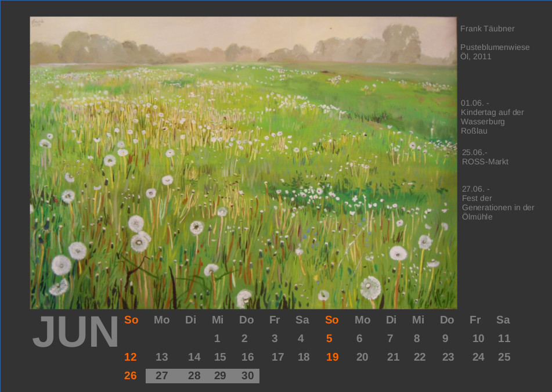This screenshot has height=392, width=552.
Task: Select date 15 in the calendar
Action: pos(220,357)
